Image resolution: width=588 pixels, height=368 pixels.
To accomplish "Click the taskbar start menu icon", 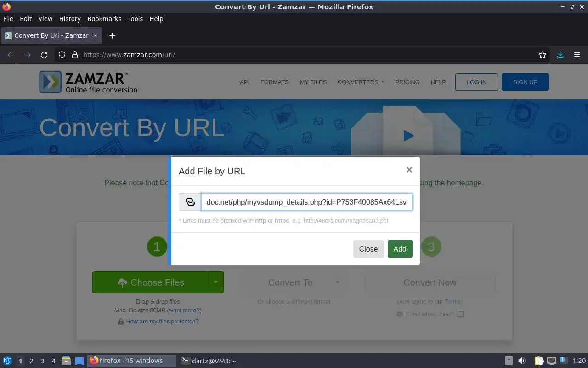I will coord(7,361).
